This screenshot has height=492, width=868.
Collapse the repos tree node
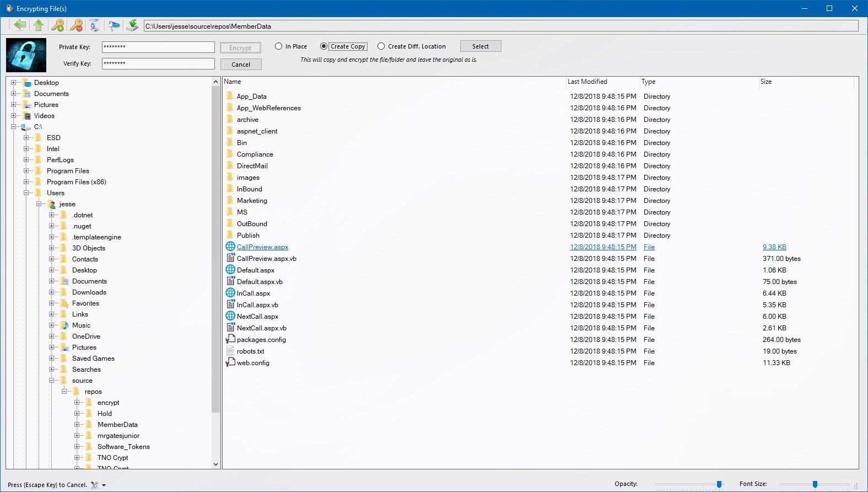pyautogui.click(x=64, y=392)
